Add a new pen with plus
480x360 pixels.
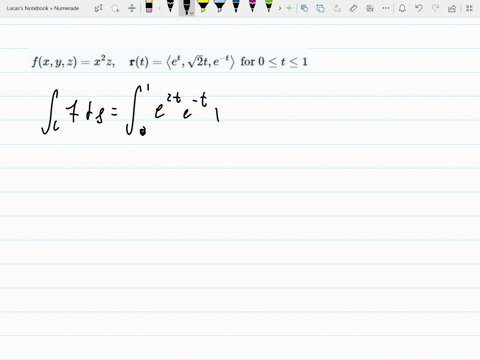[x=289, y=8]
